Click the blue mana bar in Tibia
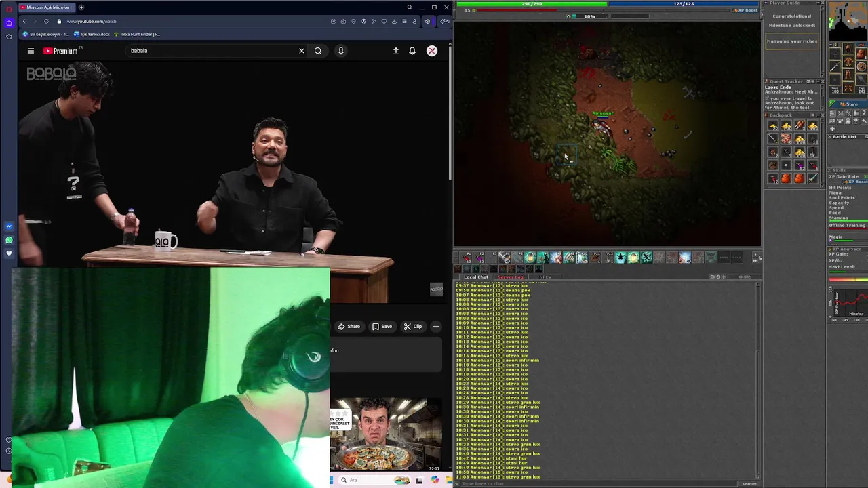This screenshot has width=868, height=488. 684,4
